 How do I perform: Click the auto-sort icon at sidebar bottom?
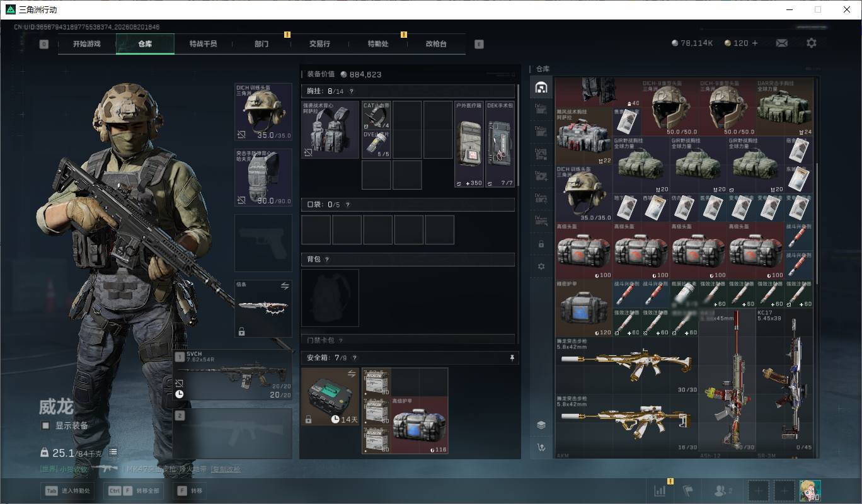541,447
